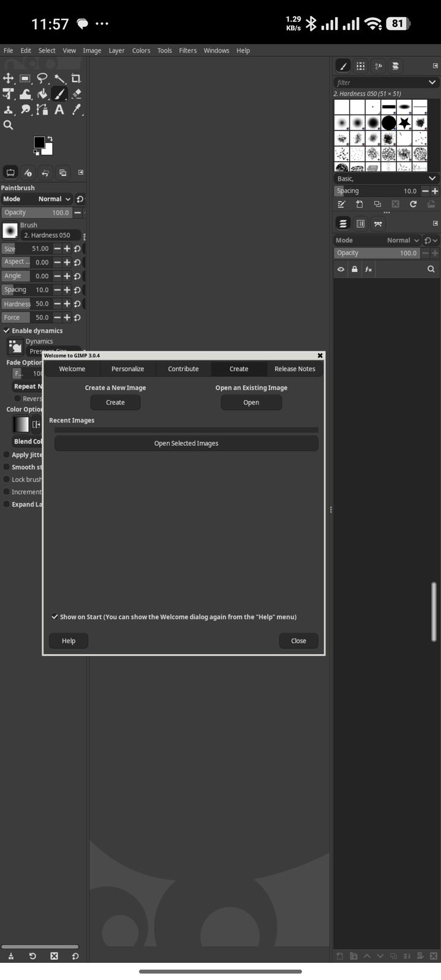The height and width of the screenshot is (980, 441).
Task: Select the Unified Transform tool
Action: coord(9,94)
